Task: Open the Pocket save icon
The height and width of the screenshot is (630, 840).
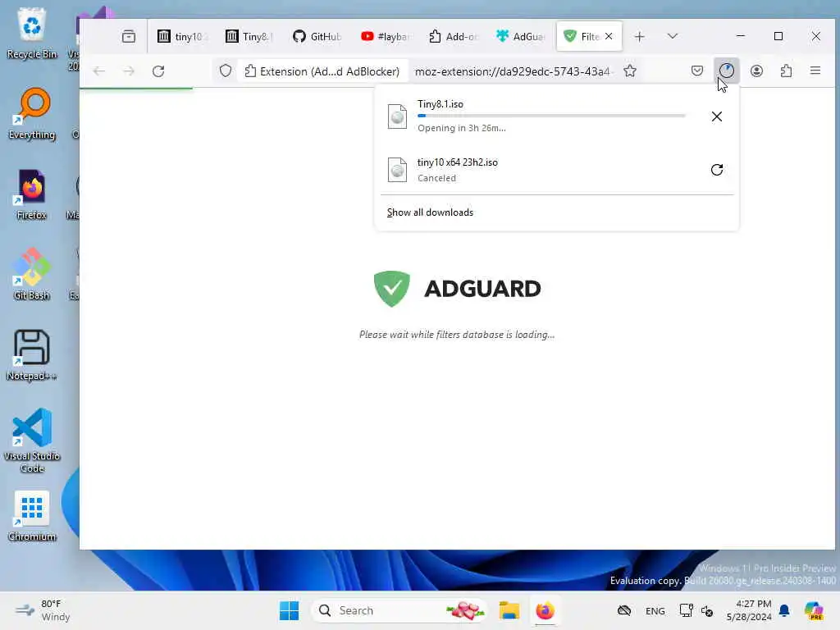Action: (x=697, y=71)
